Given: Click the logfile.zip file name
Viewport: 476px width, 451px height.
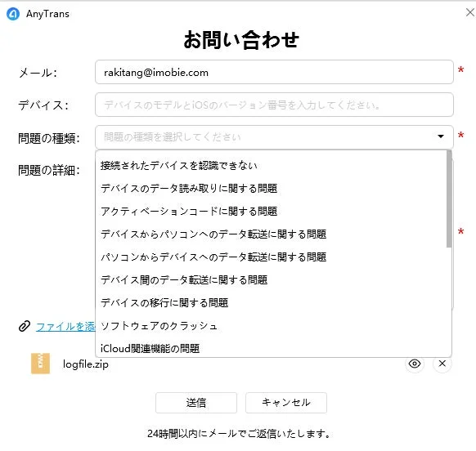Looking at the screenshot, I should pos(86,364).
